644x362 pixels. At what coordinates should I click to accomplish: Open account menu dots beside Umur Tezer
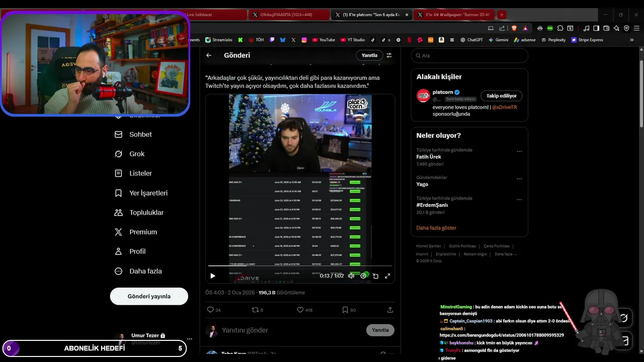pos(190,338)
